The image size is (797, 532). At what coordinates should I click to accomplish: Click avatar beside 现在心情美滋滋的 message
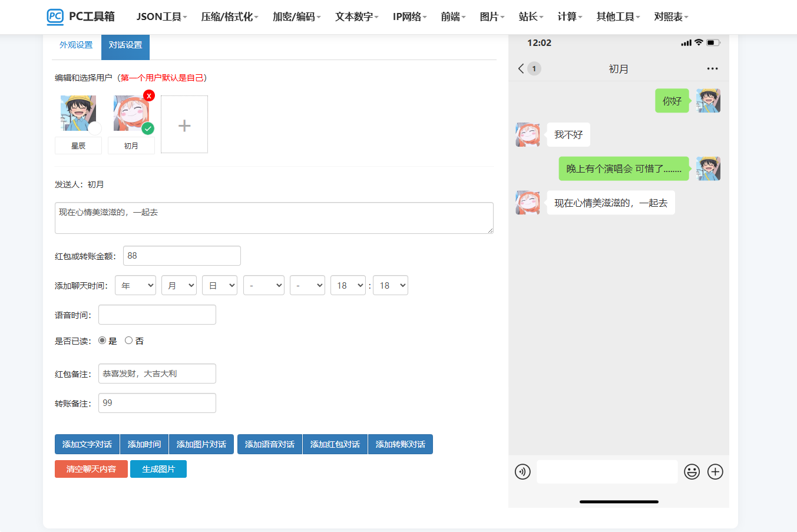coord(528,203)
